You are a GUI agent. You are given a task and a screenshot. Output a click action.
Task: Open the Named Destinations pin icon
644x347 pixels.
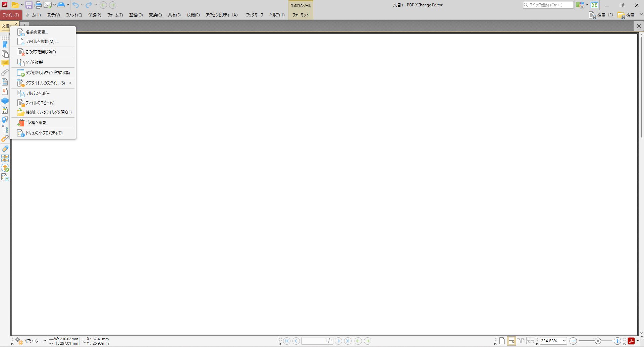(x=5, y=120)
